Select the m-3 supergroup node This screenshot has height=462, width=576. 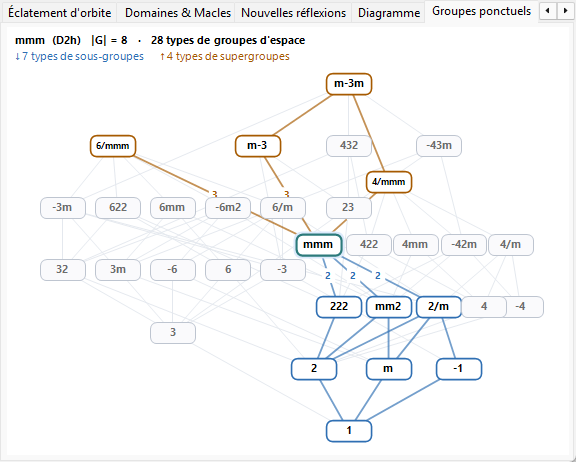click(258, 146)
